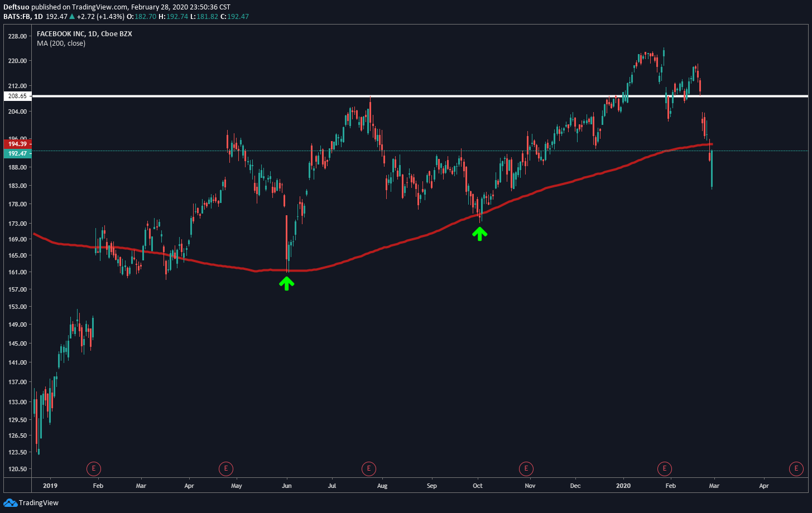Click the 183.00 price axis label
The height and width of the screenshot is (513, 812).
(x=18, y=186)
